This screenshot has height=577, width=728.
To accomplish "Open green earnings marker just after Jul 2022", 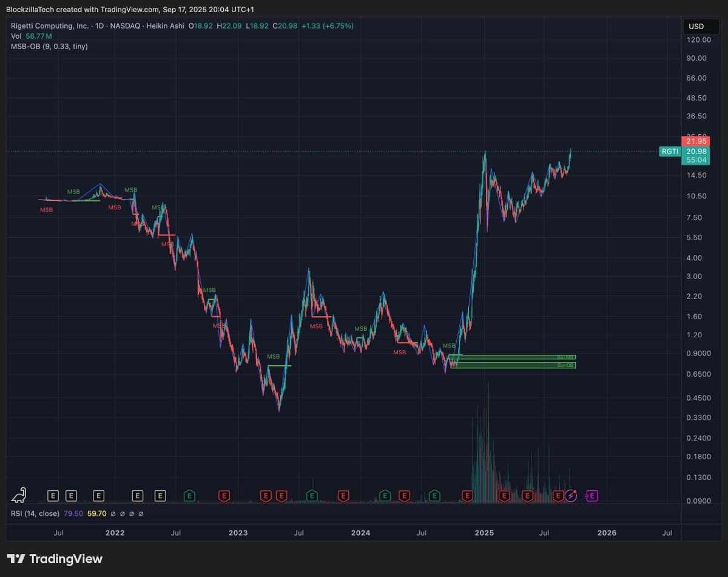I will [x=189, y=496].
